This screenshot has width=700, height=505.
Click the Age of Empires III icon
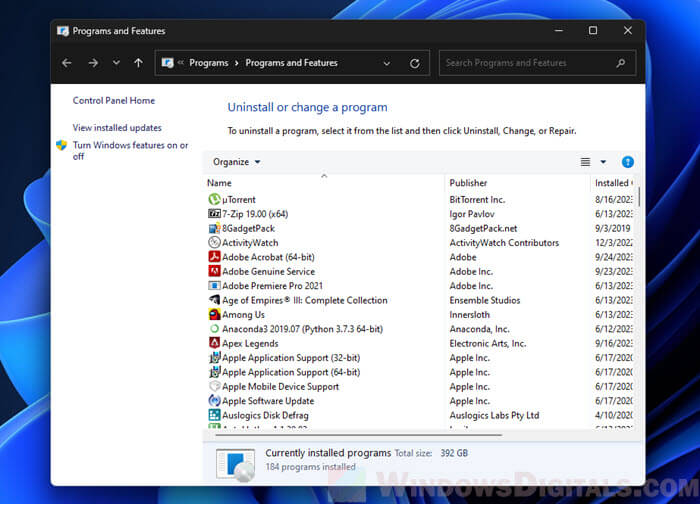point(214,300)
